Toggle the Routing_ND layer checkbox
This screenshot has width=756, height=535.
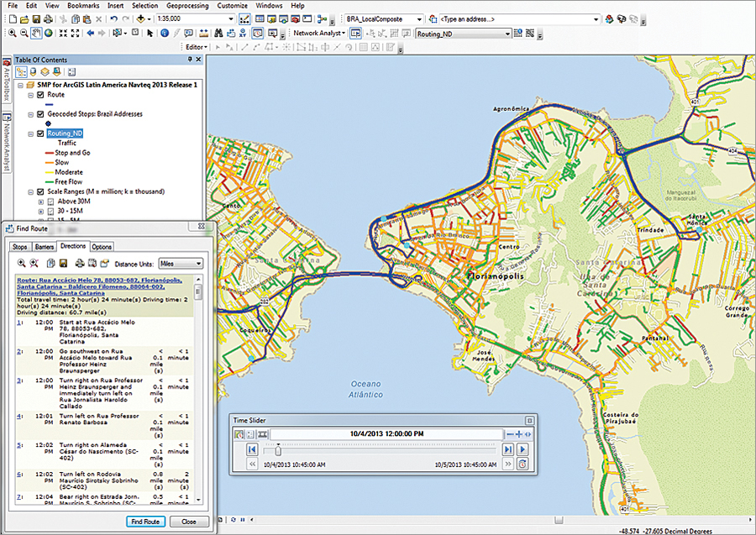pos(39,134)
